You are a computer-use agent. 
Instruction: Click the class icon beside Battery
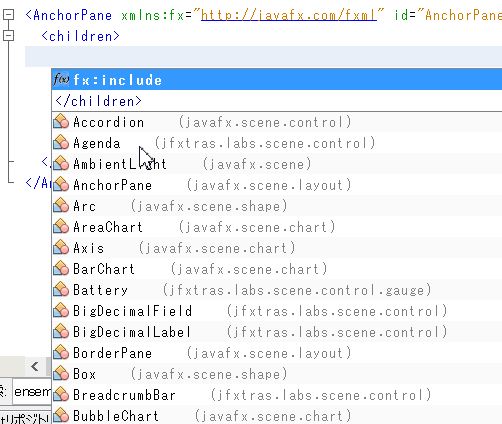click(x=61, y=290)
